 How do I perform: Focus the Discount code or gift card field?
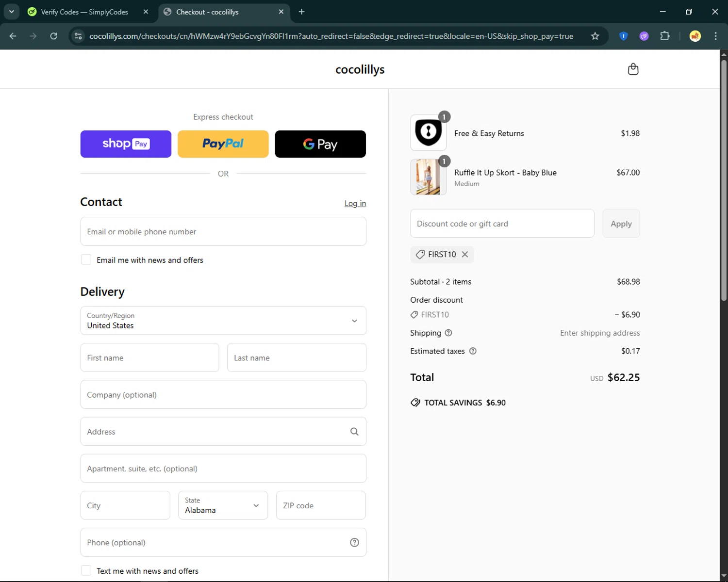click(x=502, y=224)
